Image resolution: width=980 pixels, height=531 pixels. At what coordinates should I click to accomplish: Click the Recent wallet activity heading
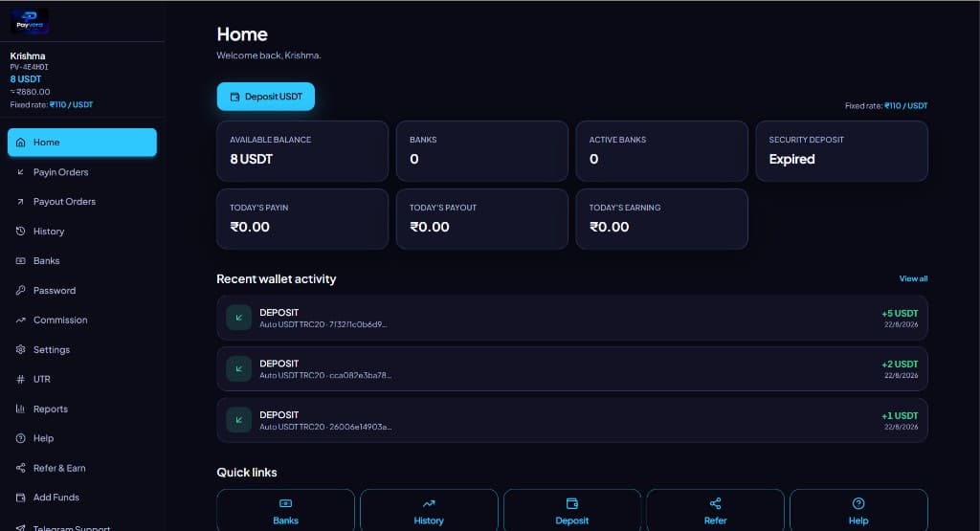pos(277,279)
